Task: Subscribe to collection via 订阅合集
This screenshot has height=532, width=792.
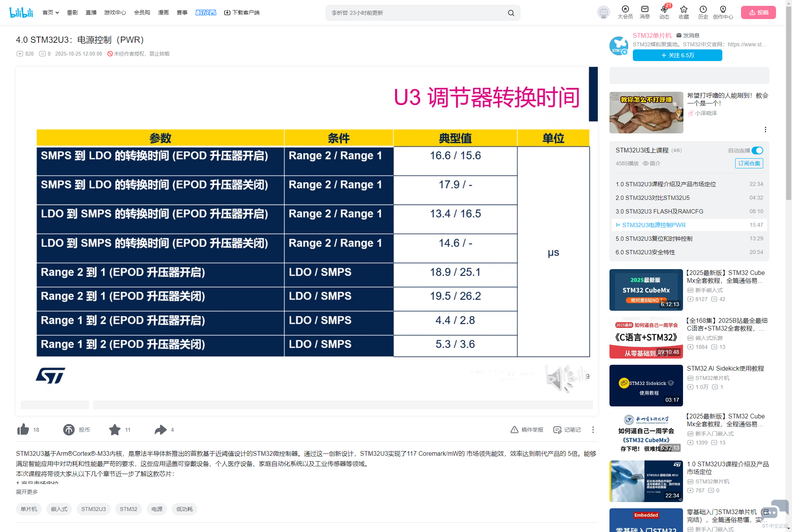Action: pyautogui.click(x=749, y=163)
